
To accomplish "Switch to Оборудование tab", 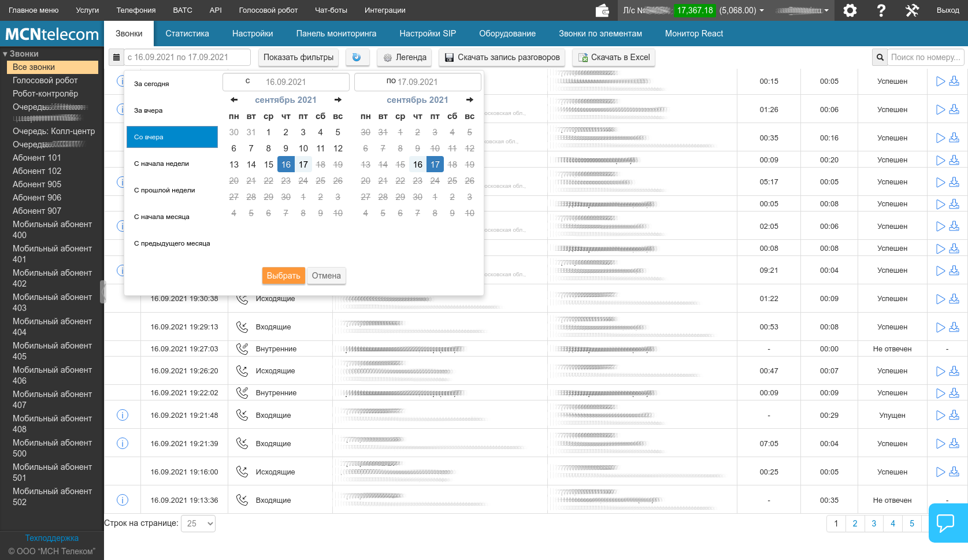I will pos(507,34).
